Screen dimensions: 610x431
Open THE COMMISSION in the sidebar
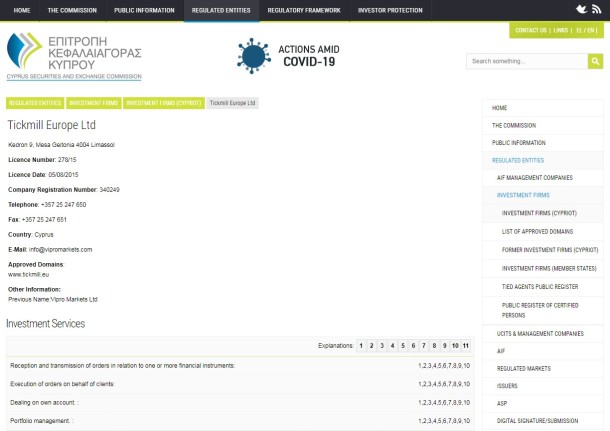(x=543, y=125)
